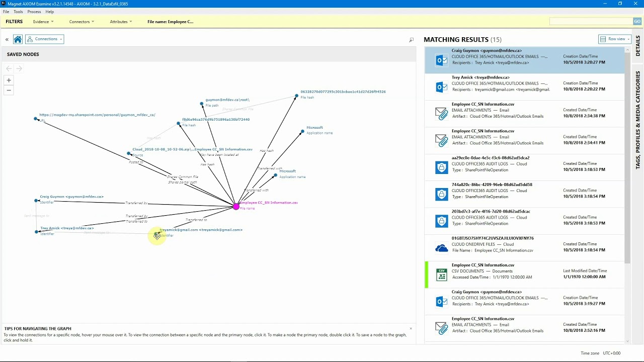
Task: Select the Craig Guymon identifier node
Action: coord(36,201)
